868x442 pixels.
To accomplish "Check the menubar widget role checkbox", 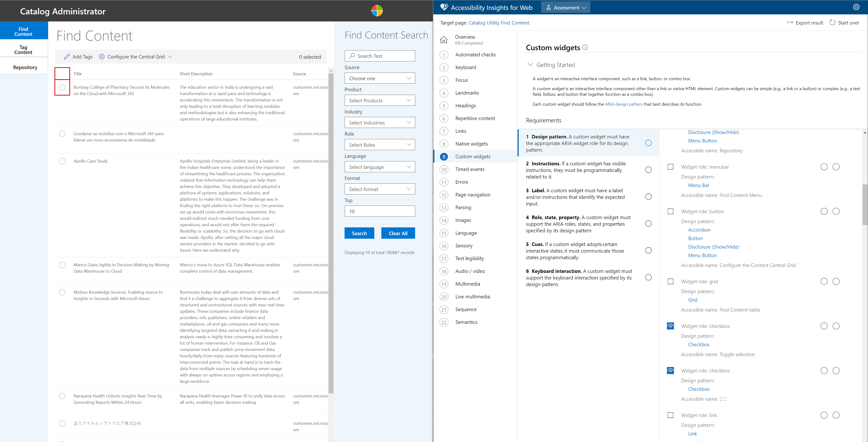I will pyautogui.click(x=670, y=167).
